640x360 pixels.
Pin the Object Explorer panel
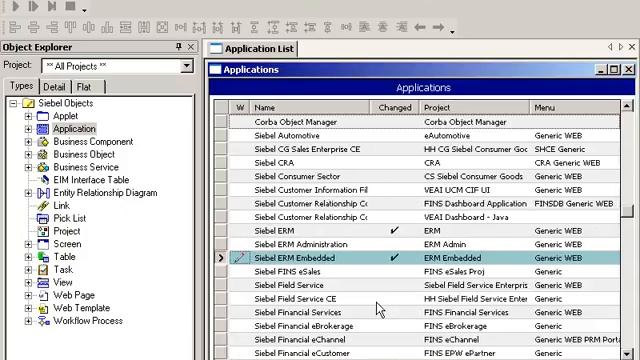click(179, 47)
